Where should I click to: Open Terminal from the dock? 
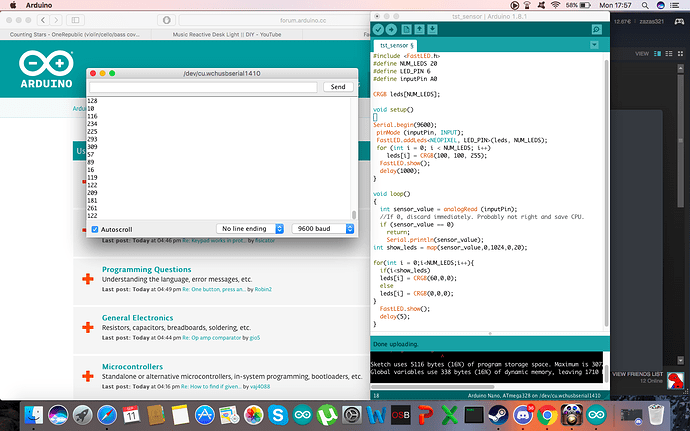[474, 415]
